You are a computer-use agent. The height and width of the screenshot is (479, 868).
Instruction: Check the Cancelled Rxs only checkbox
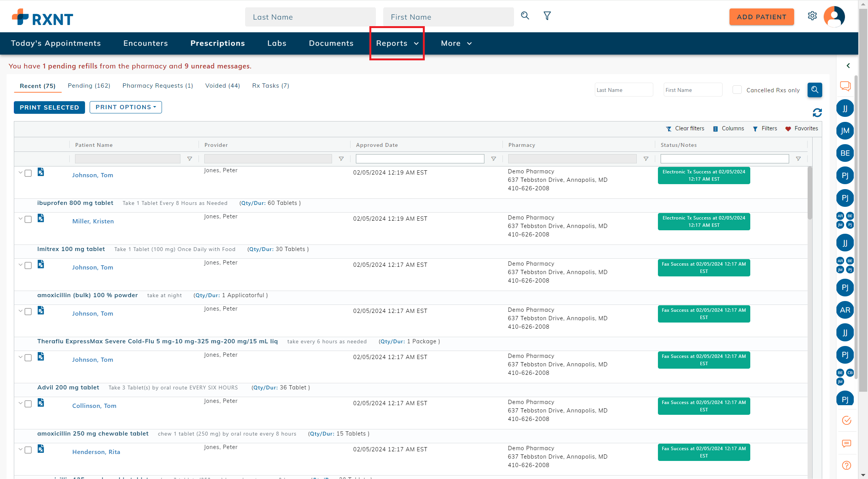[737, 90]
